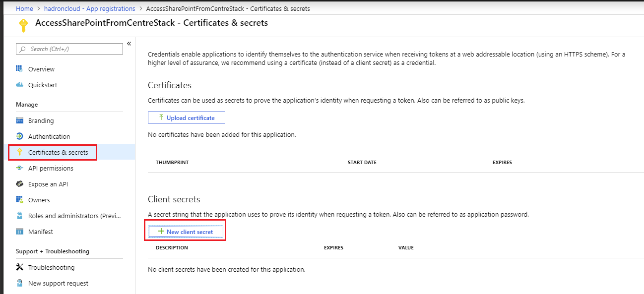644x294 pixels.
Task: Click the Branding icon in sidebar
Action: (19, 120)
